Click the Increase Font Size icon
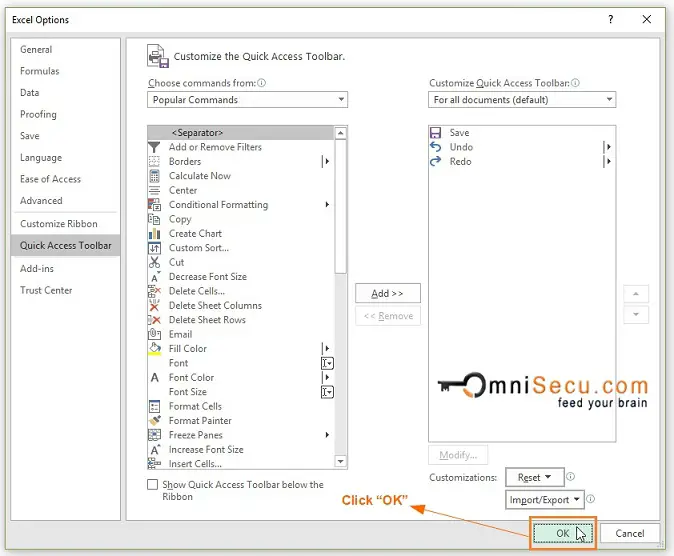Viewport: 674px width, 556px height. point(155,449)
